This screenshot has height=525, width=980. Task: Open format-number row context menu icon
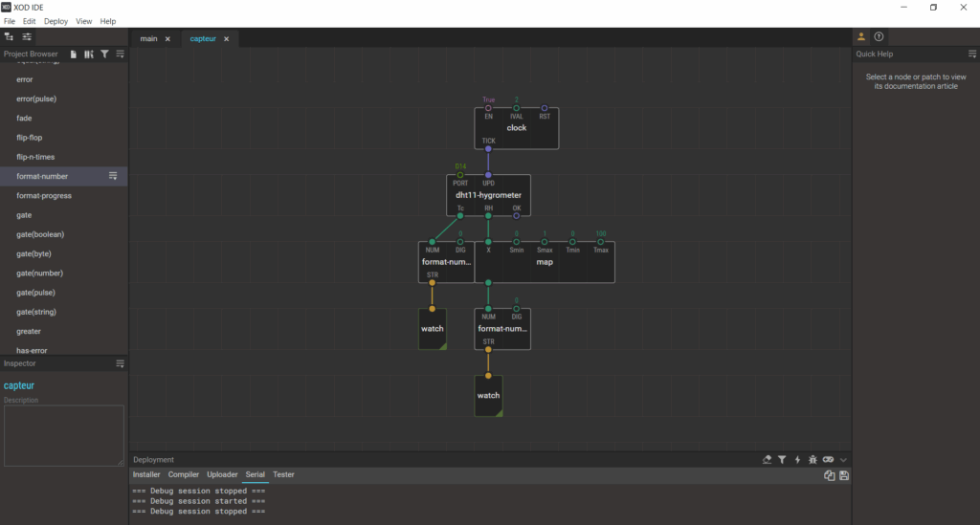click(113, 176)
